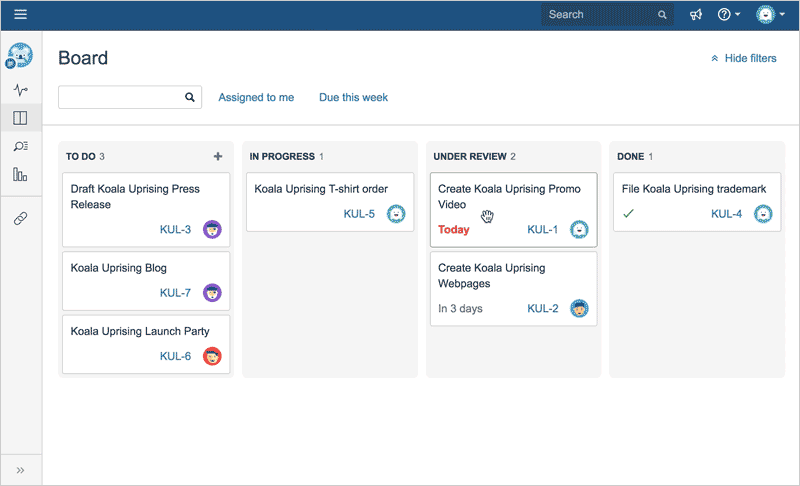Image resolution: width=800 pixels, height=486 pixels.
Task: Open the KUL-5 issue link
Action: tap(359, 214)
